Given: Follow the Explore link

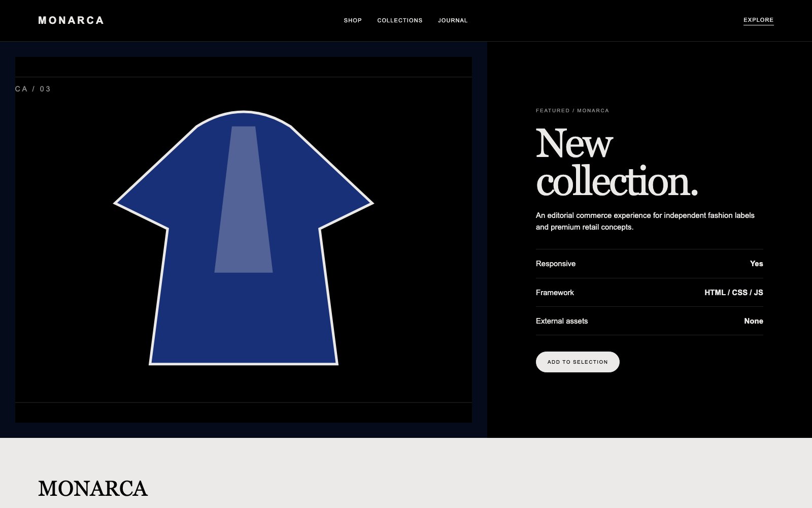Looking at the screenshot, I should click(x=758, y=20).
